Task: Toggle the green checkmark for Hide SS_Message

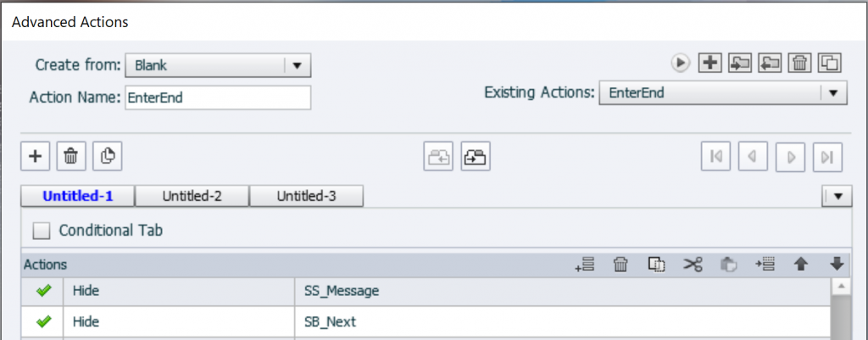Action: tap(44, 291)
